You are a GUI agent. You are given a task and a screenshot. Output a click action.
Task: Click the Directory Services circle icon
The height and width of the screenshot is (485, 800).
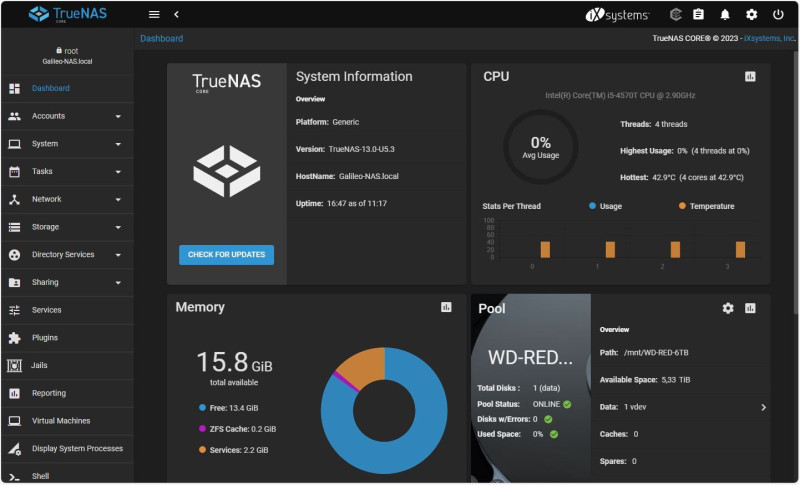click(x=14, y=254)
